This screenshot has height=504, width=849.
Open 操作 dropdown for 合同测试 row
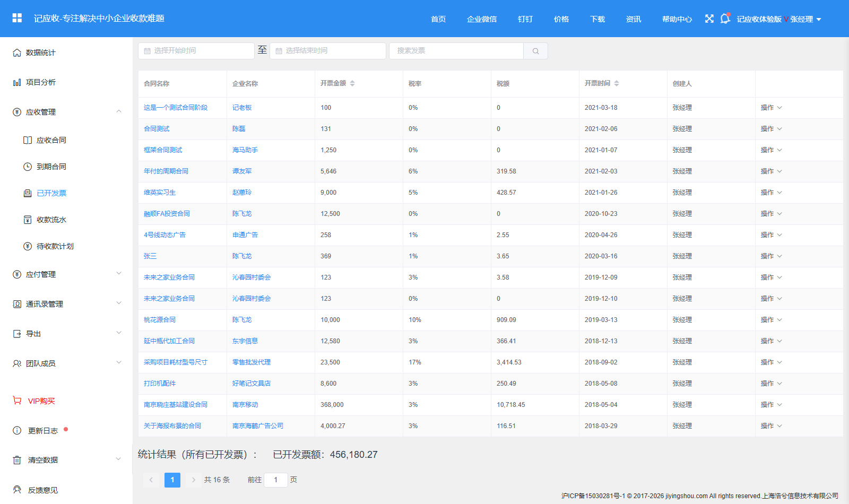coord(771,129)
